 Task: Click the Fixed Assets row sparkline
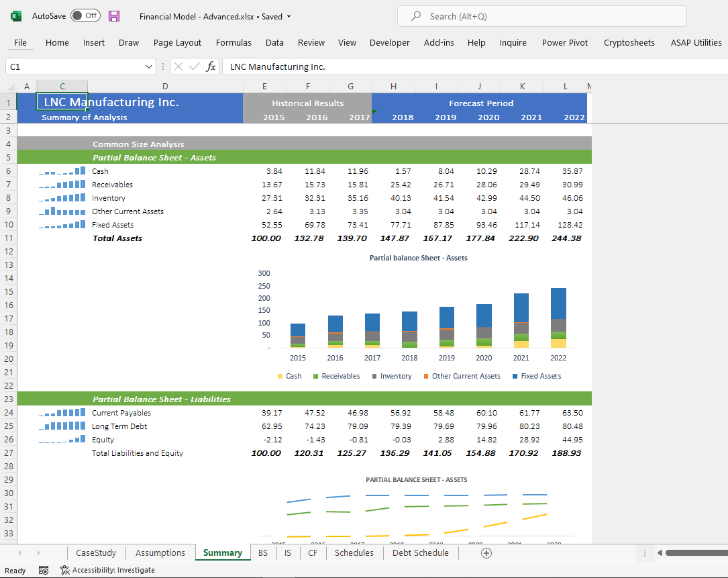[x=62, y=225]
